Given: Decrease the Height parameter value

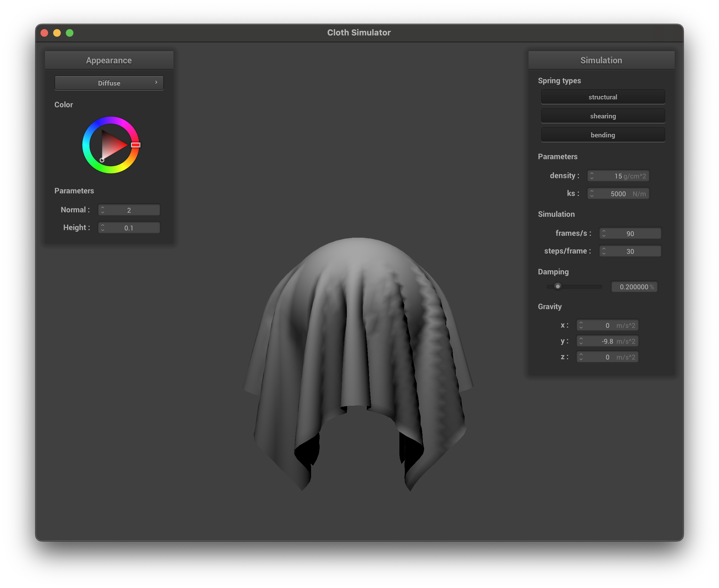Looking at the screenshot, I should tap(102, 230).
